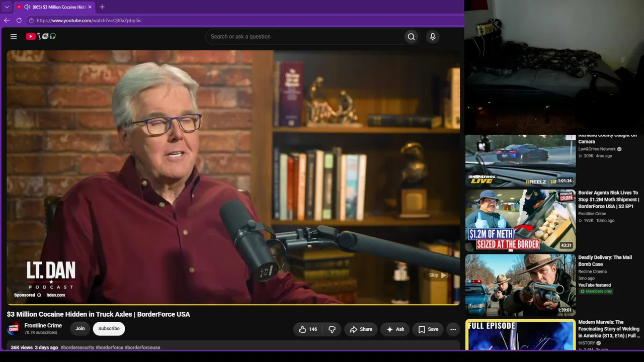Open 'Deadly Delivery: The Mail Bomb Case' title
Screen dimensions: 644x362
pos(606,261)
